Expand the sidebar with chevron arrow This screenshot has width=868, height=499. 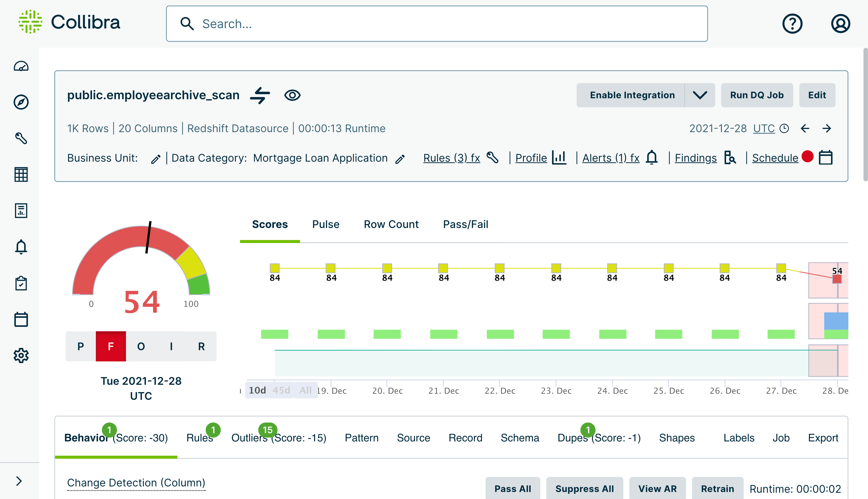pos(19,481)
